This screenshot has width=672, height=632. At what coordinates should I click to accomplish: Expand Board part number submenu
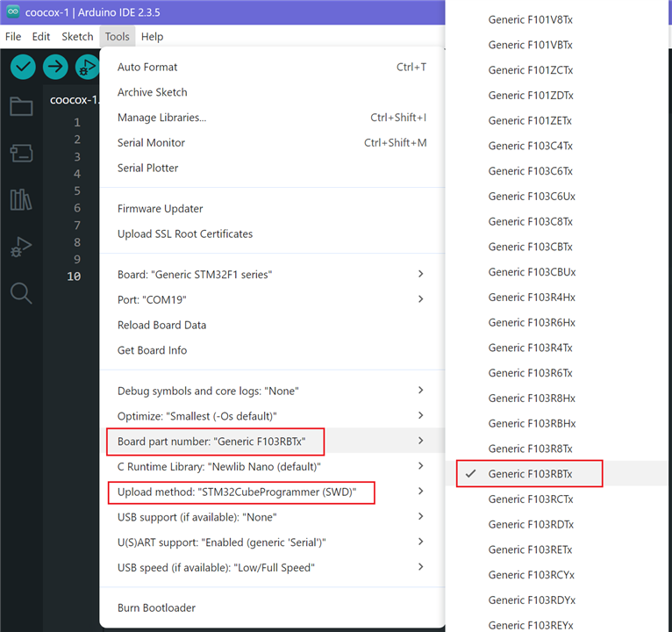click(x=272, y=442)
